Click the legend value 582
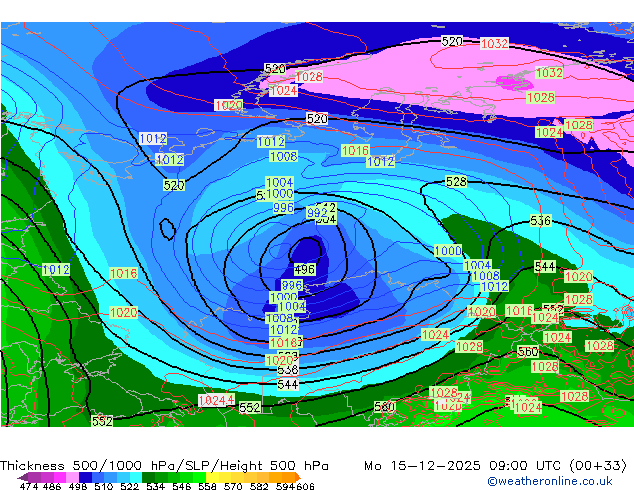 259,486
